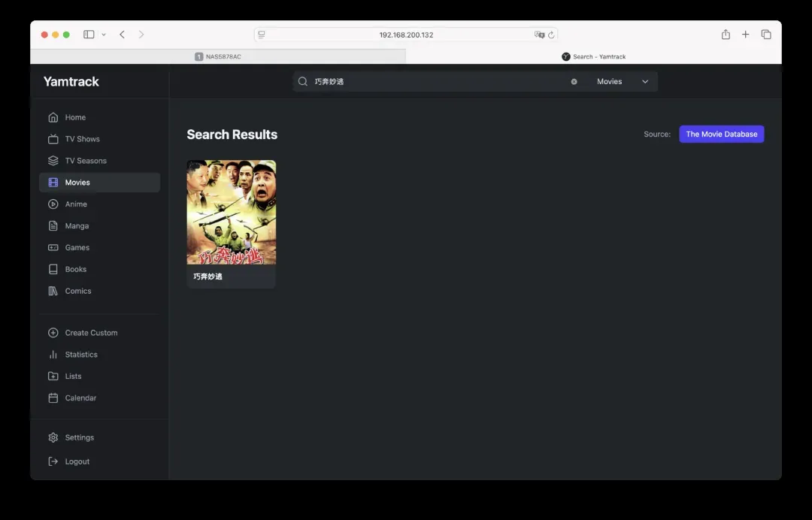
Task: Open the Calendar view
Action: tap(80, 398)
